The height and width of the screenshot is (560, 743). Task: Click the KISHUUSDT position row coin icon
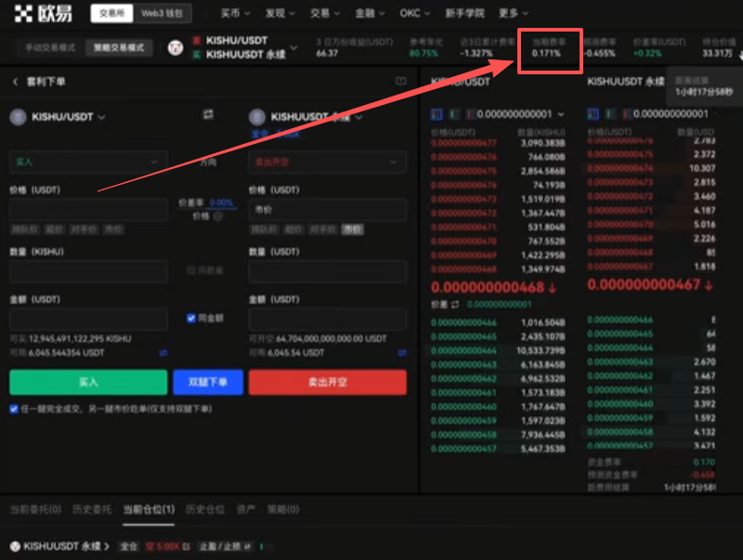pos(15,546)
